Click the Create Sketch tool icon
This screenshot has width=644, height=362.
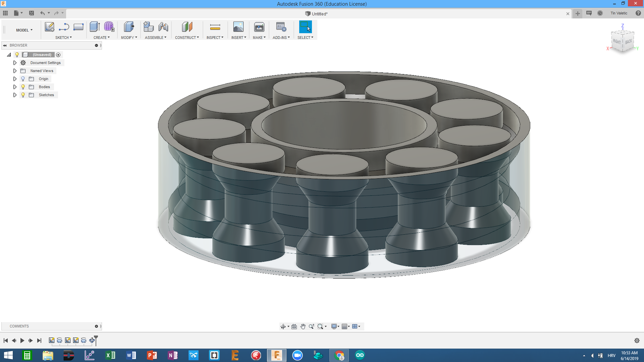49,27
